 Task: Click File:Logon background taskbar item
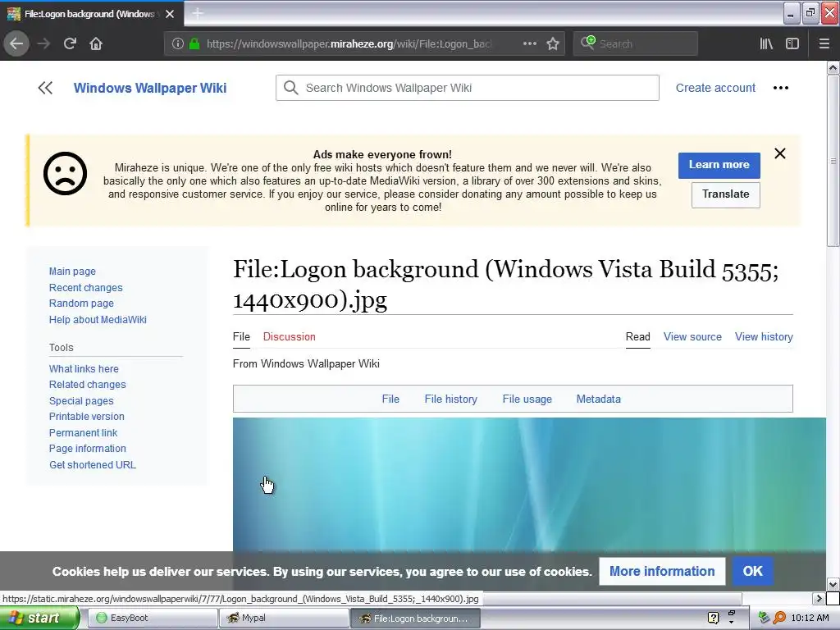(416, 619)
